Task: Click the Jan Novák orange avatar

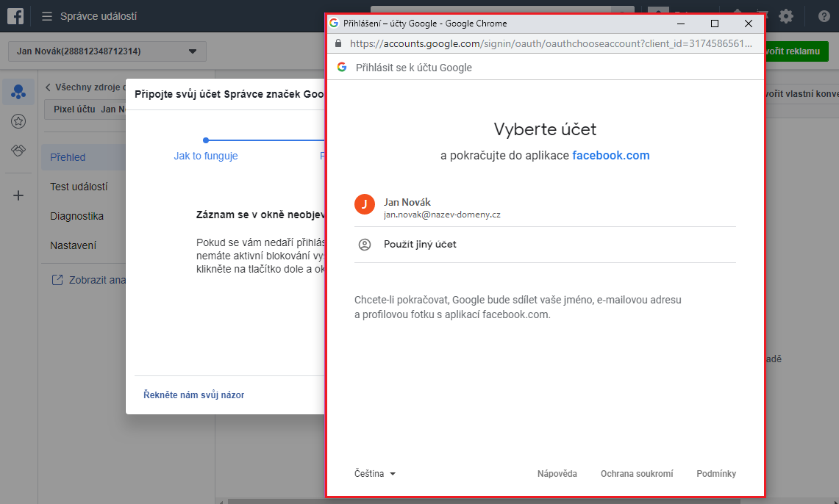Action: click(365, 204)
